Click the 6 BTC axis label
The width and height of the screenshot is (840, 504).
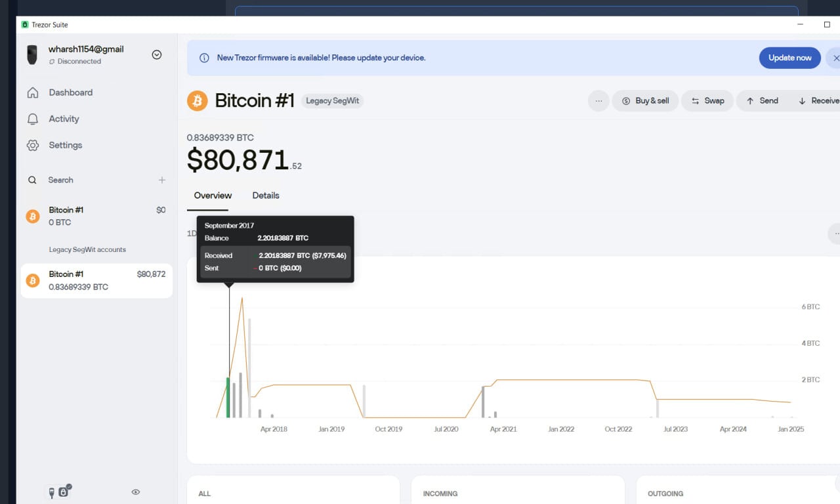click(810, 307)
